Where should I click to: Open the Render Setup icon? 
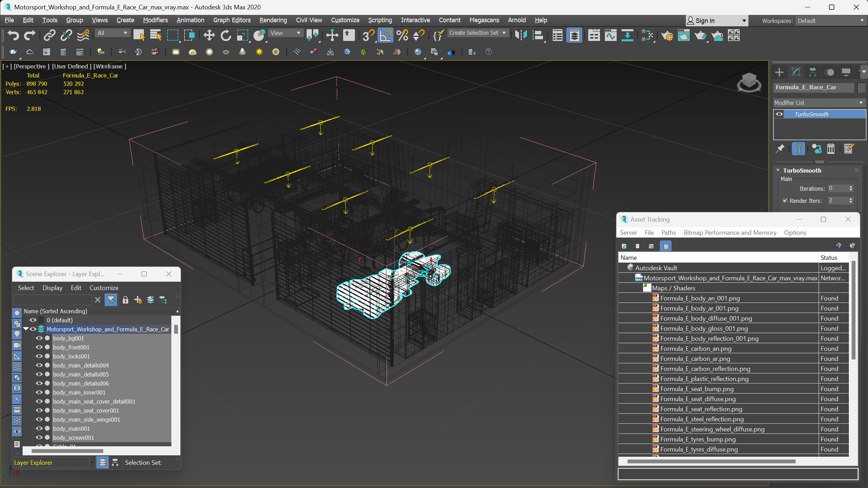click(667, 35)
